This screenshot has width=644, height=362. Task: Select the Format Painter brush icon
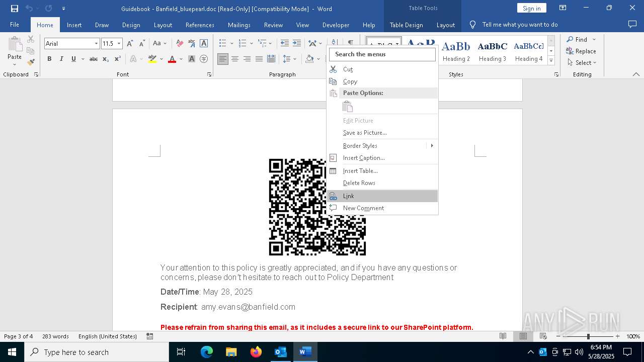point(31,62)
